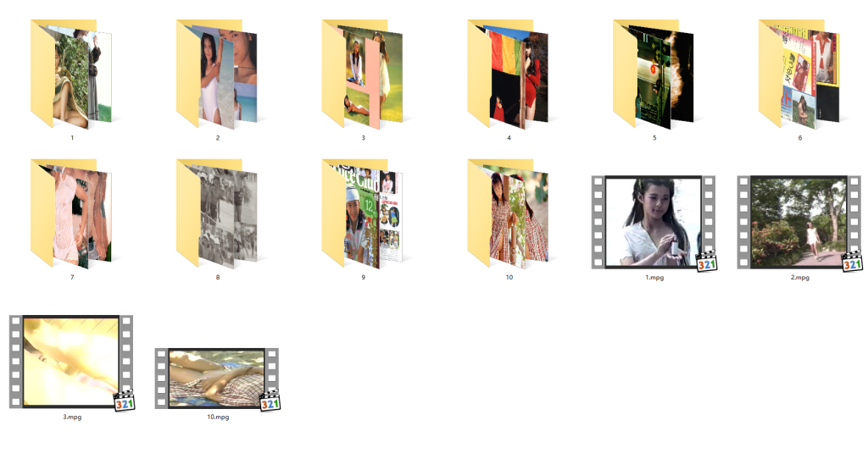Select the 3.mpg video thumbnail
This screenshot has width=868, height=470.
pyautogui.click(x=72, y=360)
